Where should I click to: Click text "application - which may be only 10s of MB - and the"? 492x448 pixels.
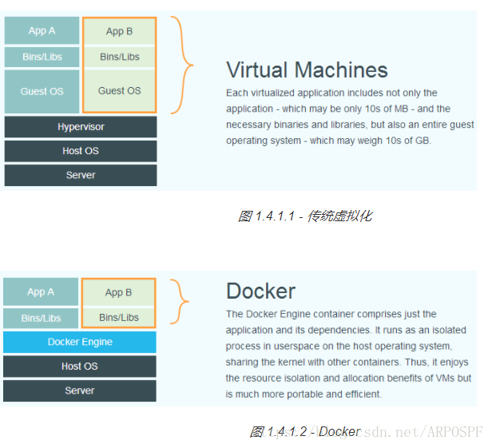(339, 109)
